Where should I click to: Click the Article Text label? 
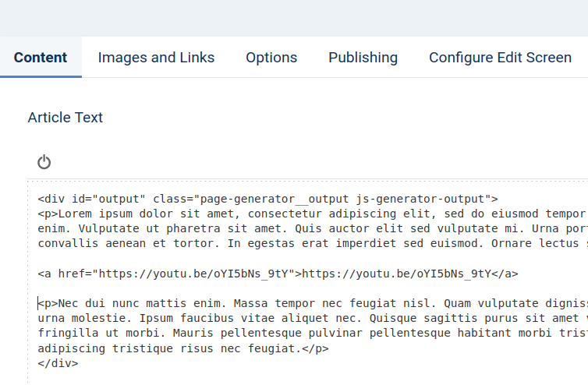(66, 118)
